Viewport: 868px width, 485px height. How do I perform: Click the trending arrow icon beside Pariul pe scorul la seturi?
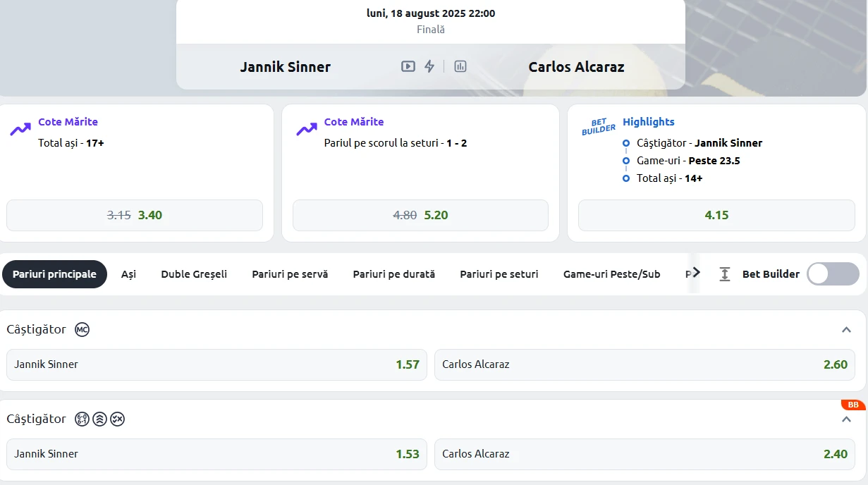307,129
